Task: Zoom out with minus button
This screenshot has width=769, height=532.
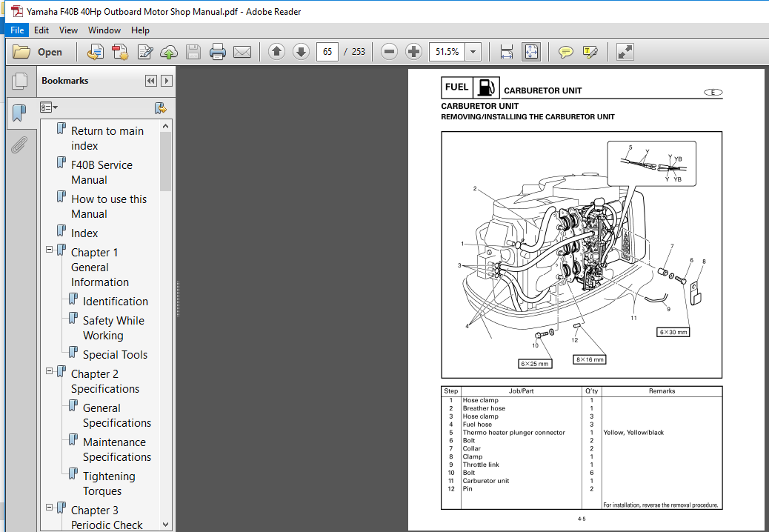Action: (389, 51)
